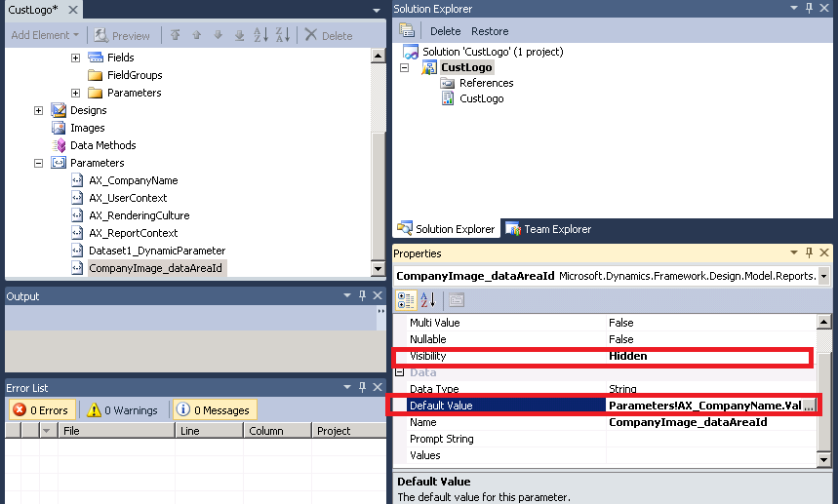Screen dimensions: 838x504
Task: Toggle the 0 Errors filter button
Action: click(41, 410)
